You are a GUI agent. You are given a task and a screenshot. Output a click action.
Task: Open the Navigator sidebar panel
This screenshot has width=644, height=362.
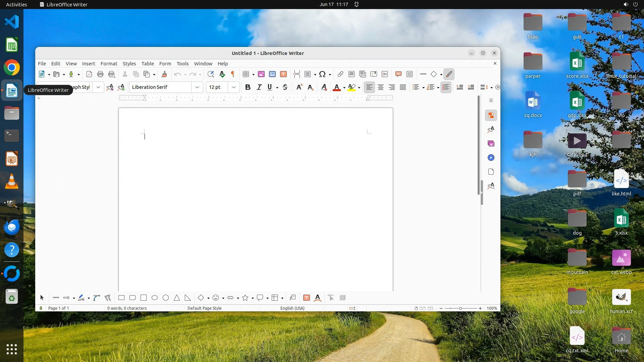coord(491,158)
